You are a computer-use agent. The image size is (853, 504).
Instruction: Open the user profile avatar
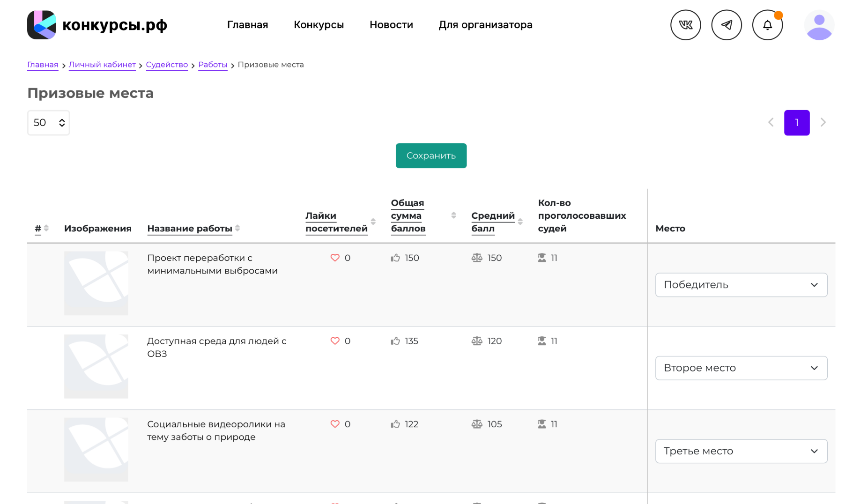coord(819,25)
